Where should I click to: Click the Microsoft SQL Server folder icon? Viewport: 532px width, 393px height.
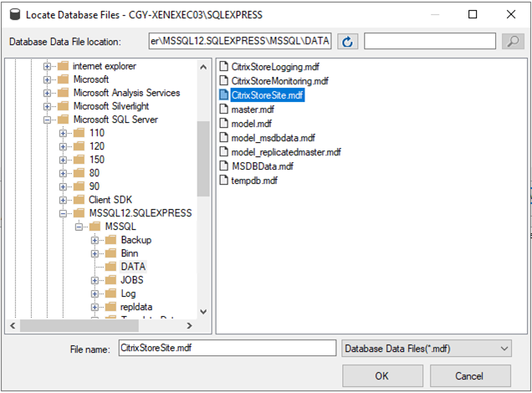[x=63, y=120]
